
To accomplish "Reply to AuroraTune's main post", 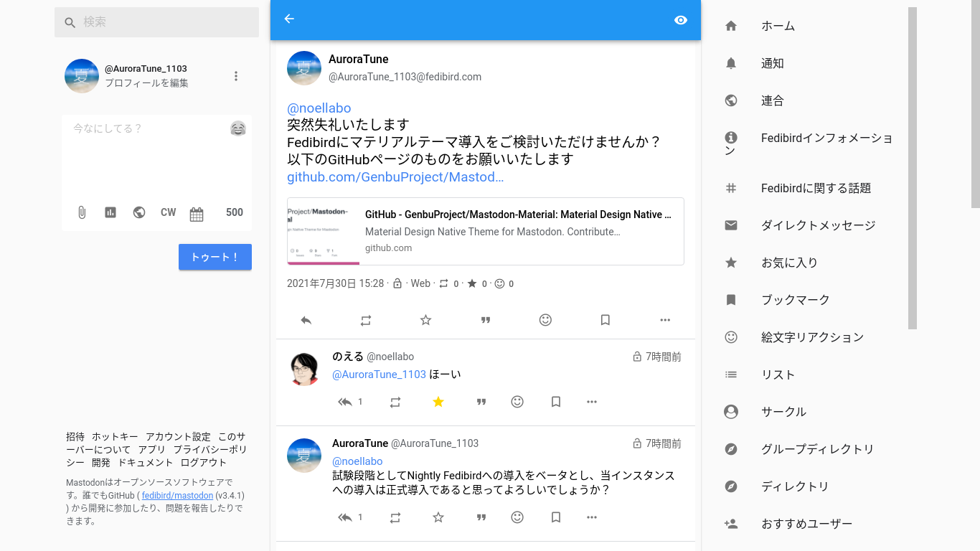I will pyautogui.click(x=306, y=321).
